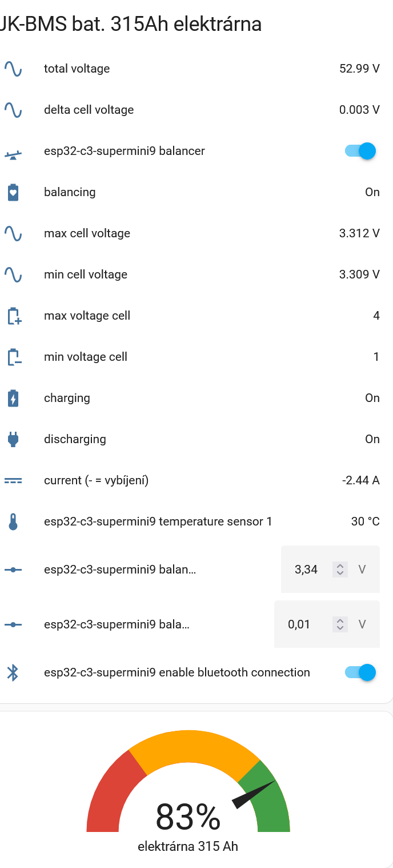Screen dimensions: 393x868
Task: Click the min voltage cell battery-minus icon
Action: 14,357
